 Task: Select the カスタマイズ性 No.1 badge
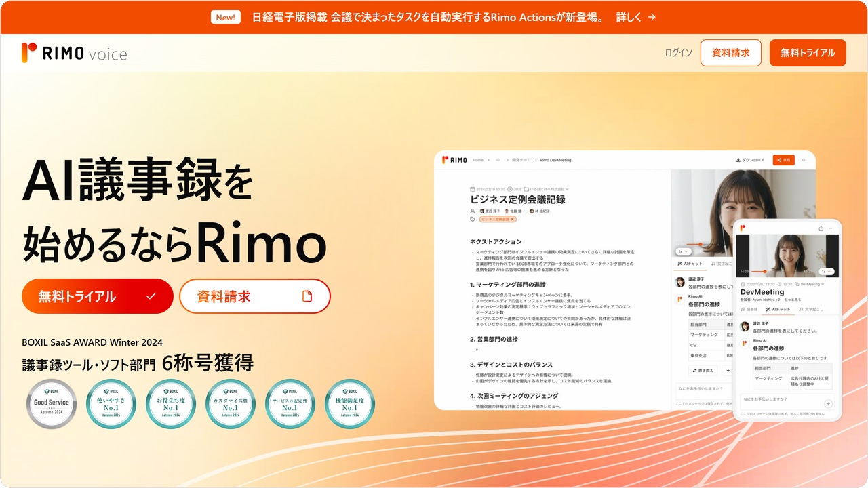click(x=231, y=404)
